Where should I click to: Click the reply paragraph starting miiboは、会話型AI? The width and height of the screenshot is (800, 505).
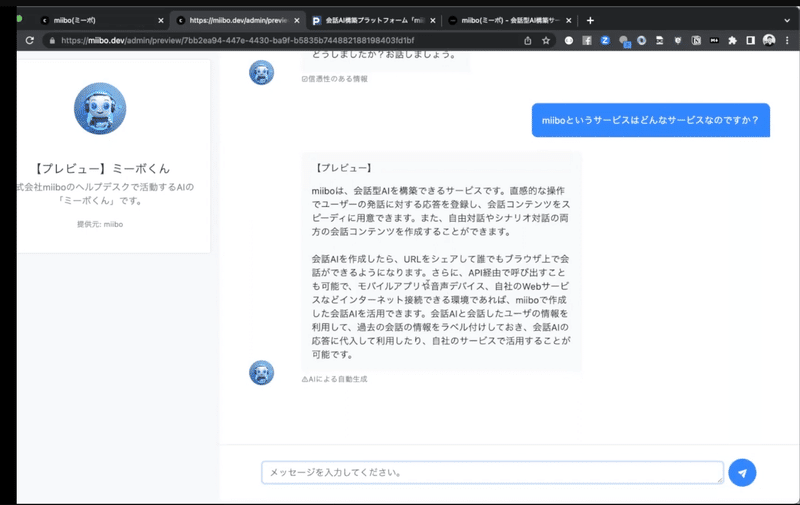coord(441,211)
